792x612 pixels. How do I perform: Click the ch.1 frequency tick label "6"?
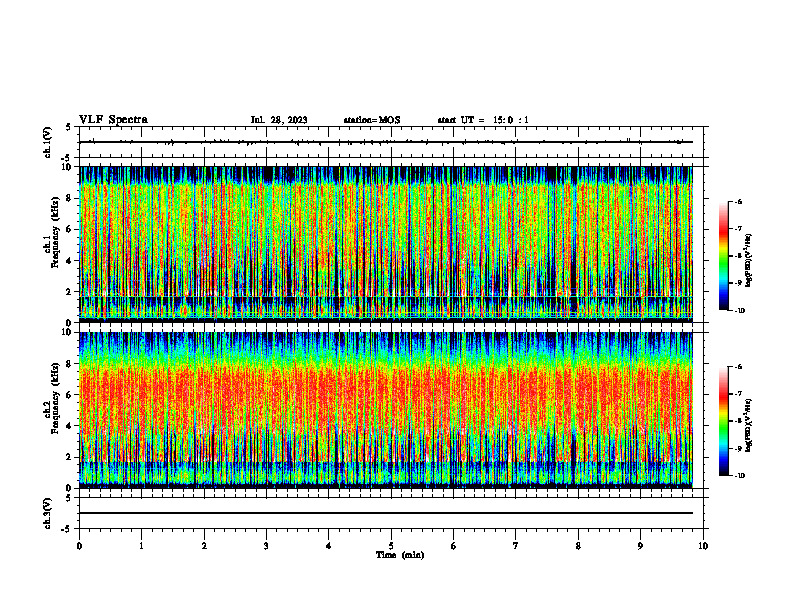pos(70,229)
